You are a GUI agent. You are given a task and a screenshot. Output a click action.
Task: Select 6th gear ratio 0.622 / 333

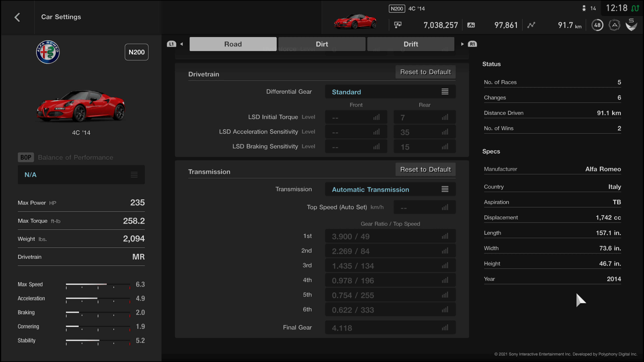(x=390, y=310)
